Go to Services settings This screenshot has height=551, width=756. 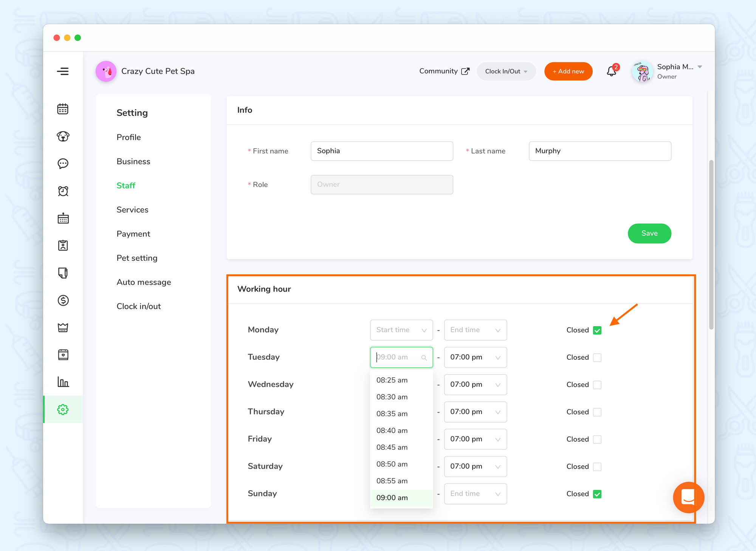pyautogui.click(x=132, y=210)
